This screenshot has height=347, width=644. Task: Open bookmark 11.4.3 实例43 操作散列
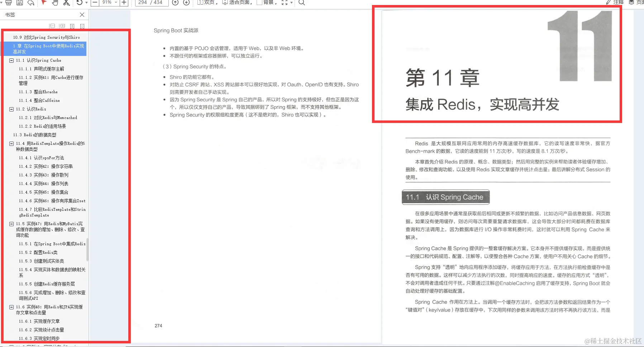[44, 175]
